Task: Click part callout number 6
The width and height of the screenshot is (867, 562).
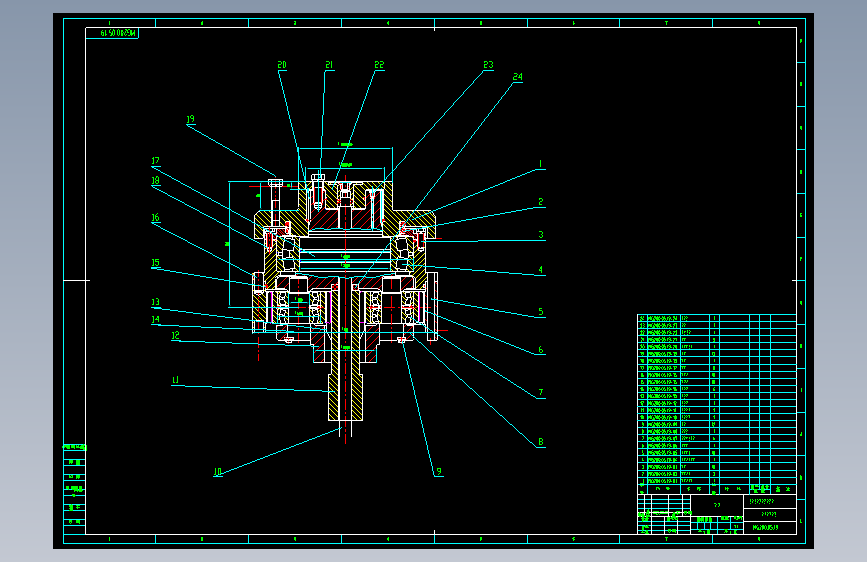Action: [x=541, y=350]
